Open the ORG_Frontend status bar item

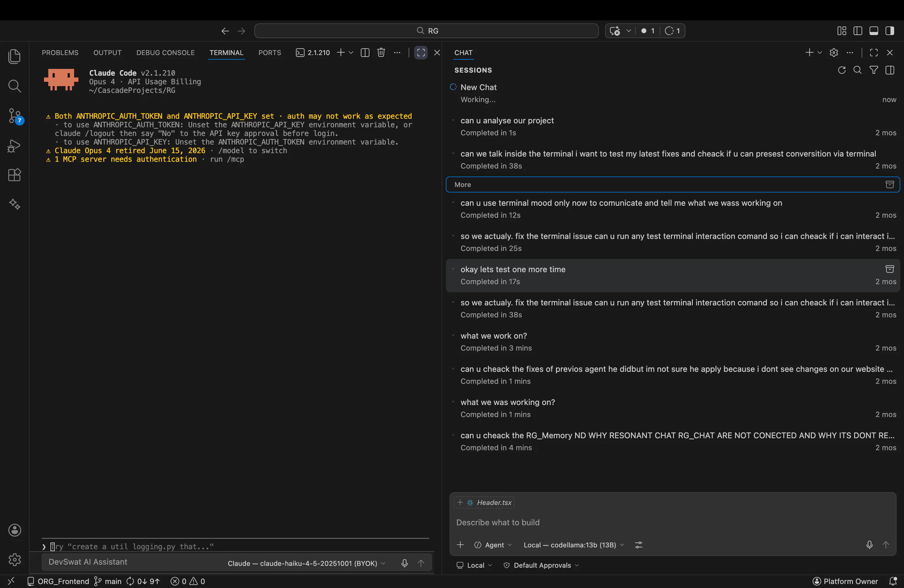pyautogui.click(x=58, y=581)
